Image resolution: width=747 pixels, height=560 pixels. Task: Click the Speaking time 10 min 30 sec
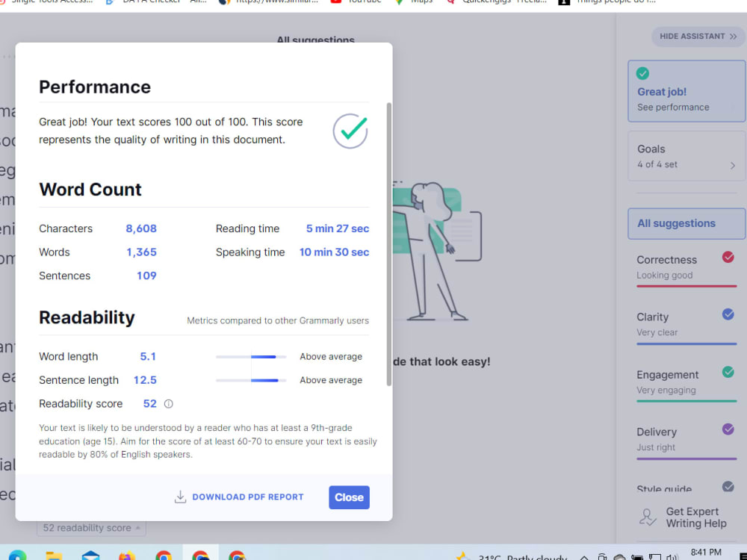pyautogui.click(x=334, y=252)
